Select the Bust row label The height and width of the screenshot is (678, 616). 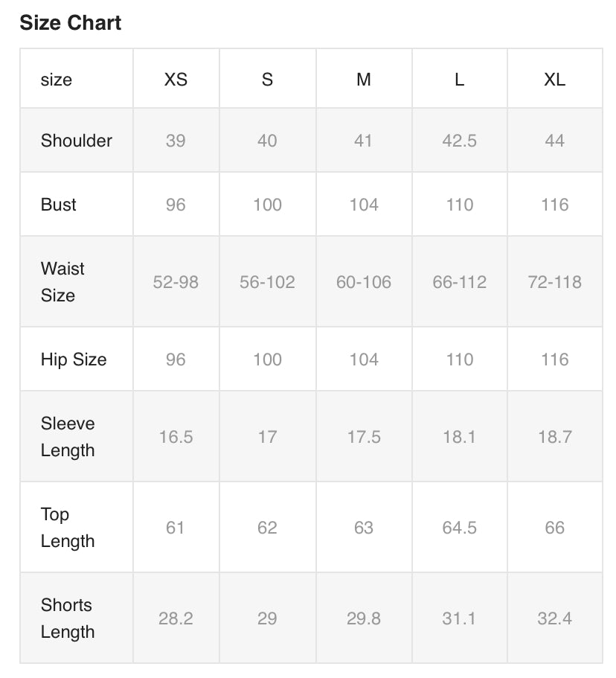point(59,205)
